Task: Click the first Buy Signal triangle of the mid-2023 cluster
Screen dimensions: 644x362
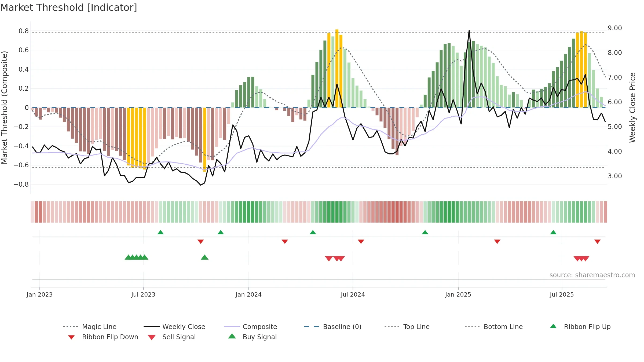Action: (128, 257)
